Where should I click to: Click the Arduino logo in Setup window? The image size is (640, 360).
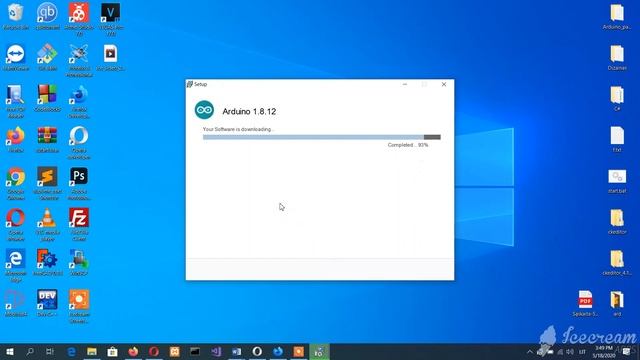[x=204, y=110]
